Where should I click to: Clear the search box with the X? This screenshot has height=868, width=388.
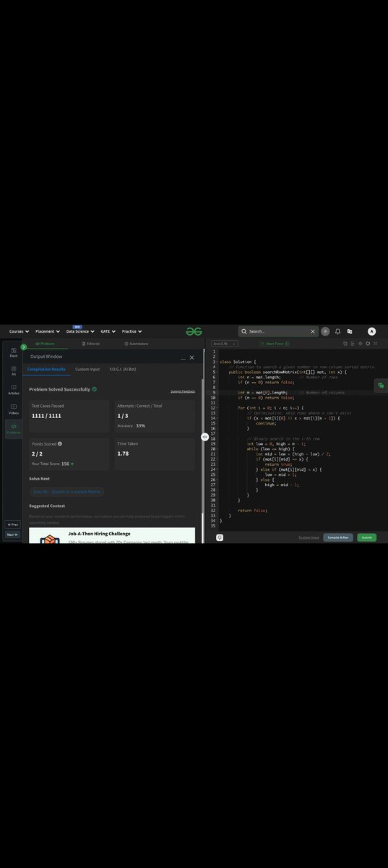pos(313,331)
